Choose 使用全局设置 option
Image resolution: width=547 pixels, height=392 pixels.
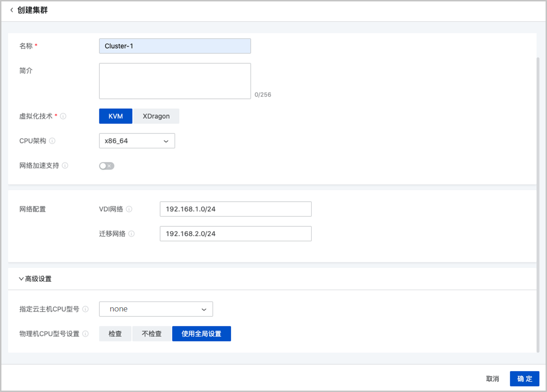201,334
